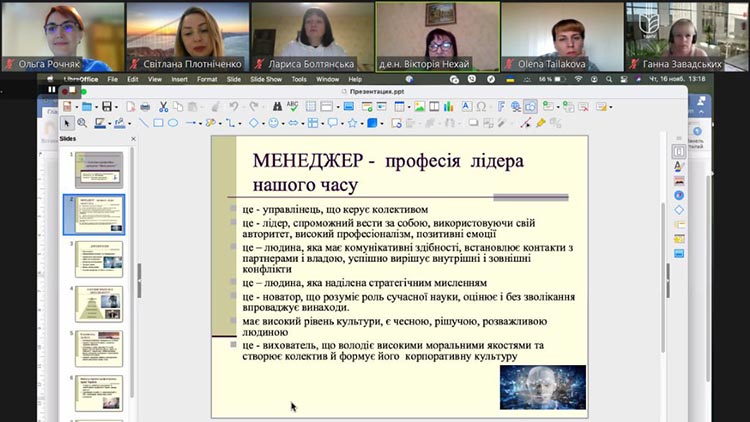This screenshot has height=422, width=750.
Task: Select the Cut scissors icon
Action: (164, 106)
